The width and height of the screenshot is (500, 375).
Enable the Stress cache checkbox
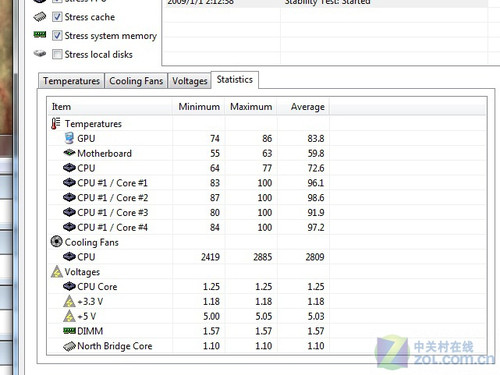click(57, 17)
